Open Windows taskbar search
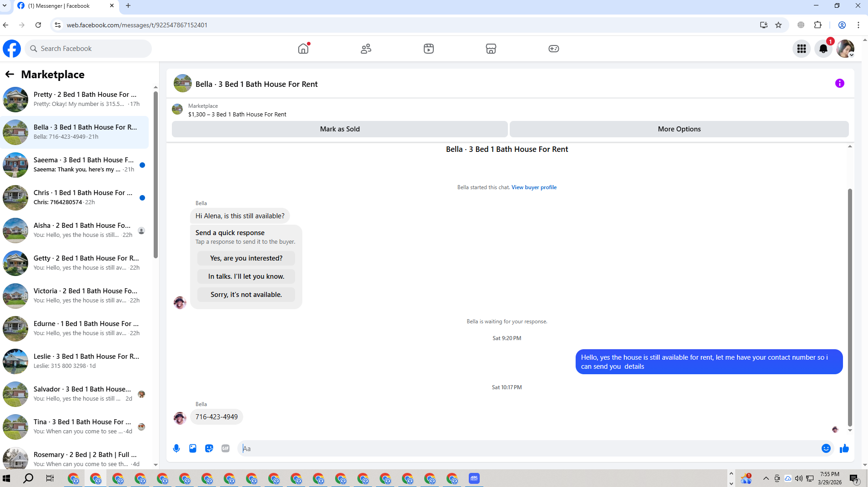 [28, 478]
